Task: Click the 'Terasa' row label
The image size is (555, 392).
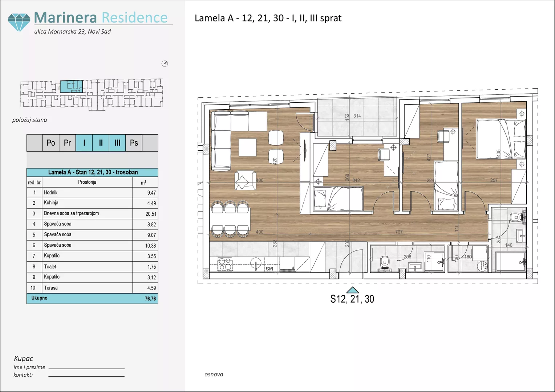Action: [51, 288]
